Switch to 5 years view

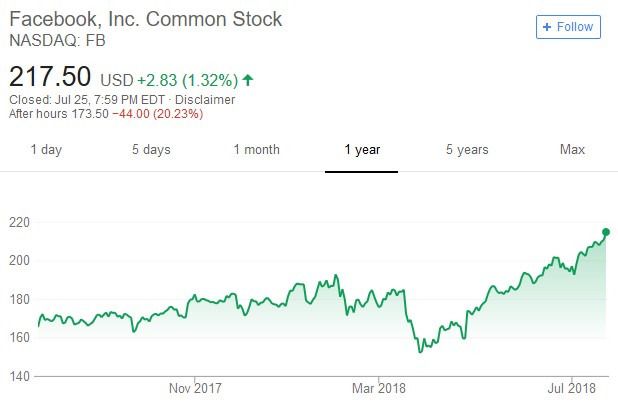tap(467, 150)
